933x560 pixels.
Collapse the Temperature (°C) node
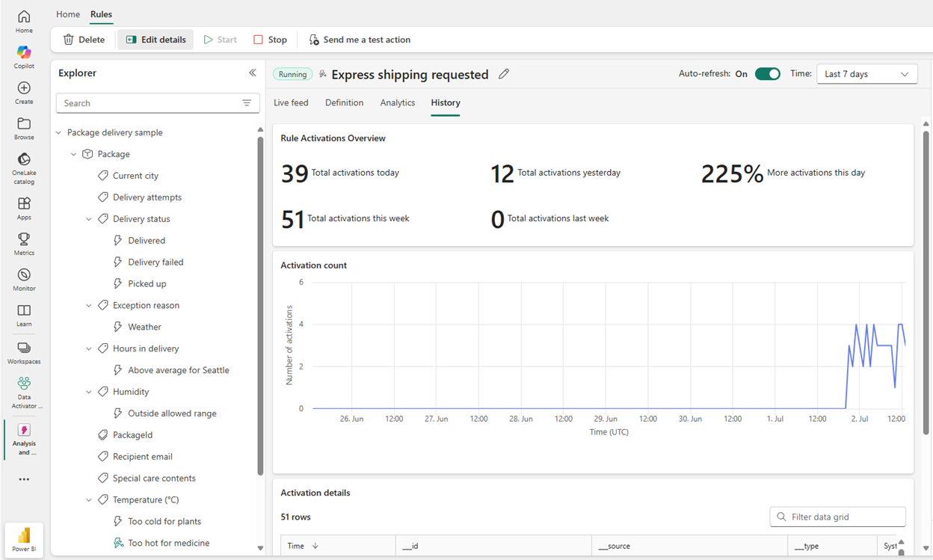[89, 499]
